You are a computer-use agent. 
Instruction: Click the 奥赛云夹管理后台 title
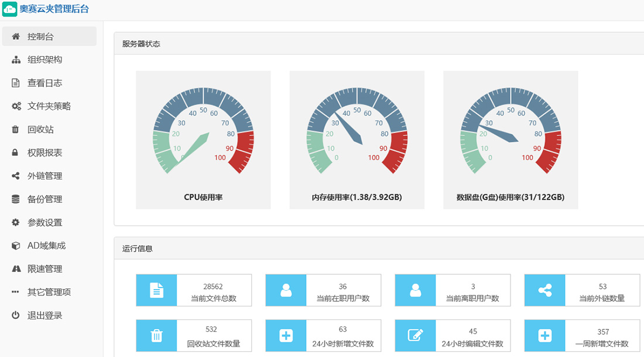(54, 9)
